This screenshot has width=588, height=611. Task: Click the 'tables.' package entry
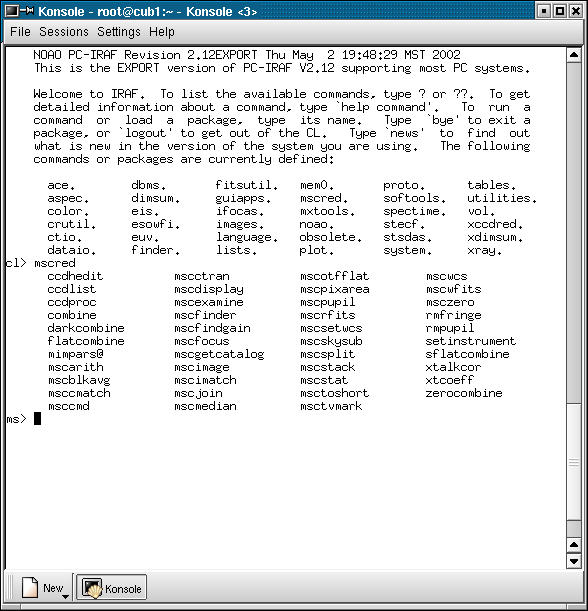tap(491, 185)
